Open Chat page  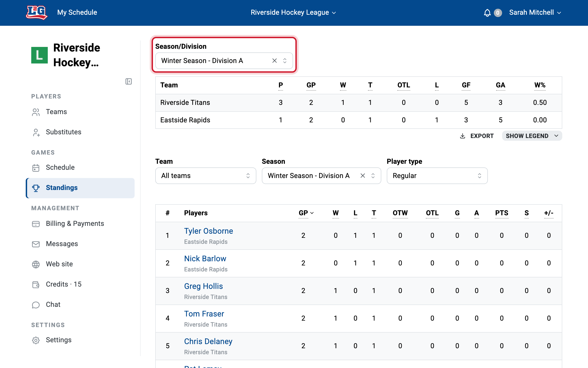point(80,305)
